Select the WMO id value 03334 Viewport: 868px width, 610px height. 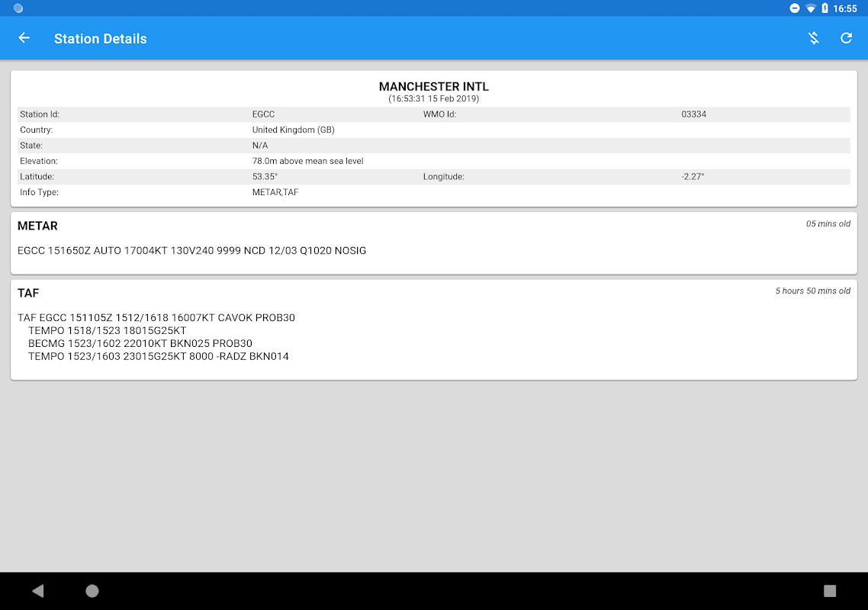click(693, 114)
